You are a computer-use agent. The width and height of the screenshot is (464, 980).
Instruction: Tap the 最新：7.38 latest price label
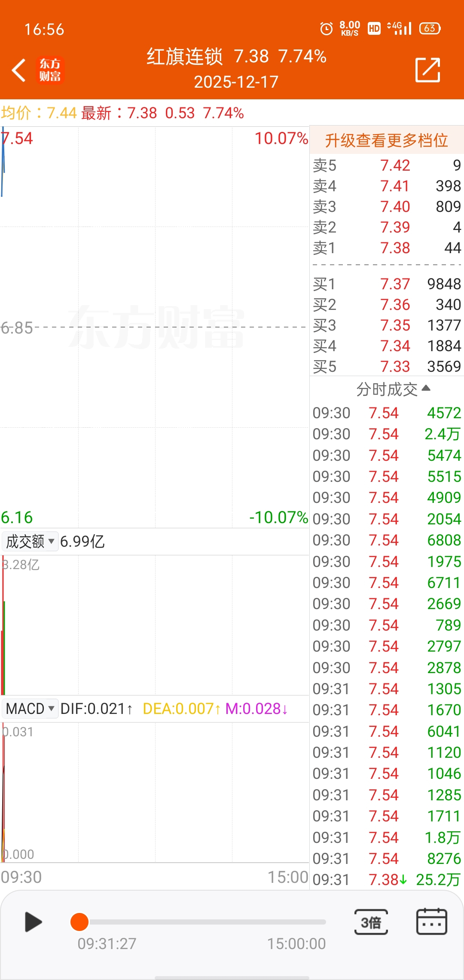point(119,113)
